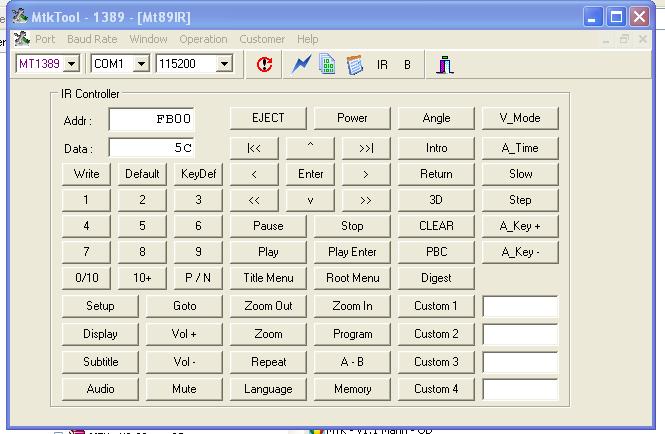Click the Data input field showing 5C

151,148
